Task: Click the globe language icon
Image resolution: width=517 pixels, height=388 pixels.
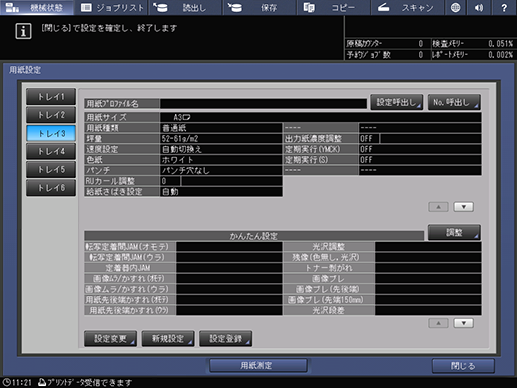Action: [x=455, y=7]
